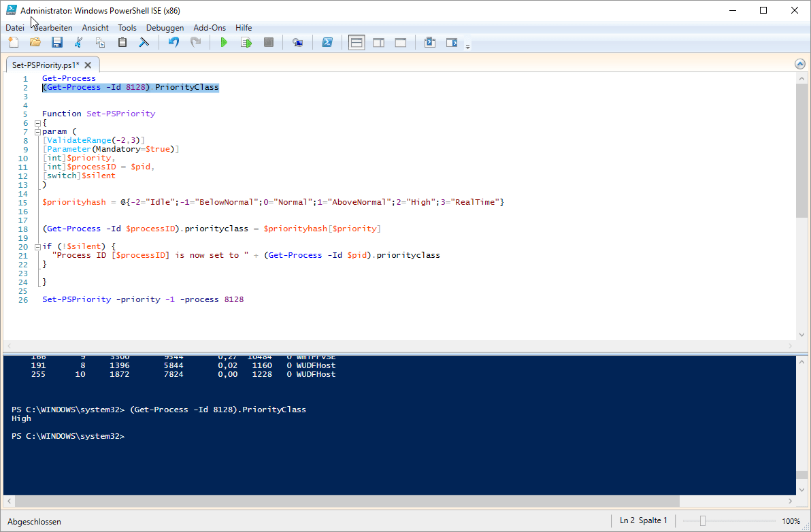
Task: Open a New Remote PowerShell Tab icon
Action: pos(297,41)
